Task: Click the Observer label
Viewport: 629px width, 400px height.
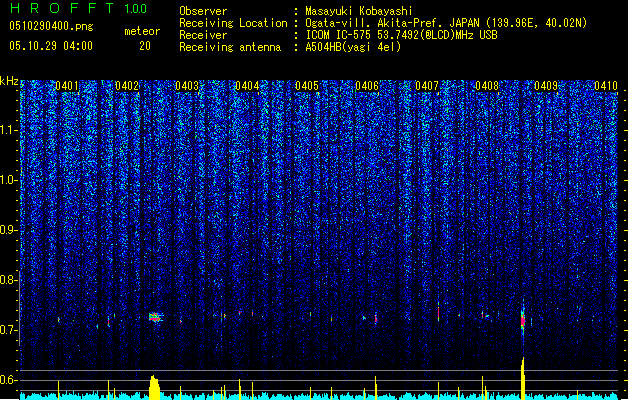Action: point(203,11)
